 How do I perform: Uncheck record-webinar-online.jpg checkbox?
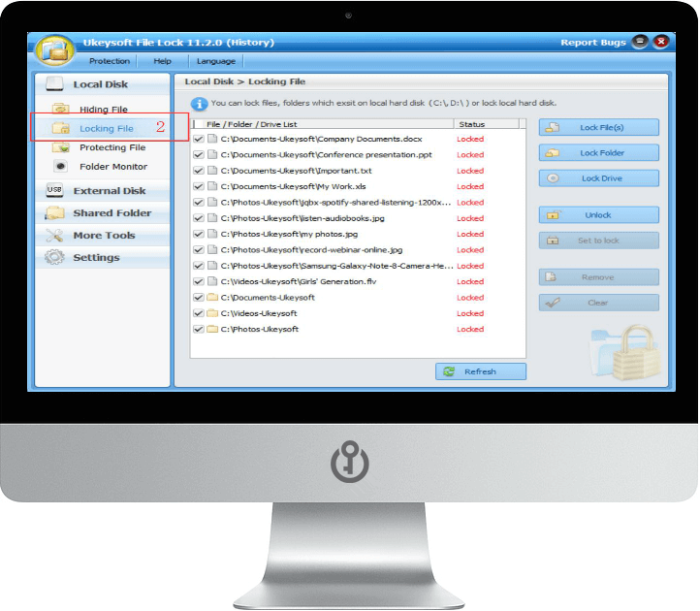coord(199,249)
